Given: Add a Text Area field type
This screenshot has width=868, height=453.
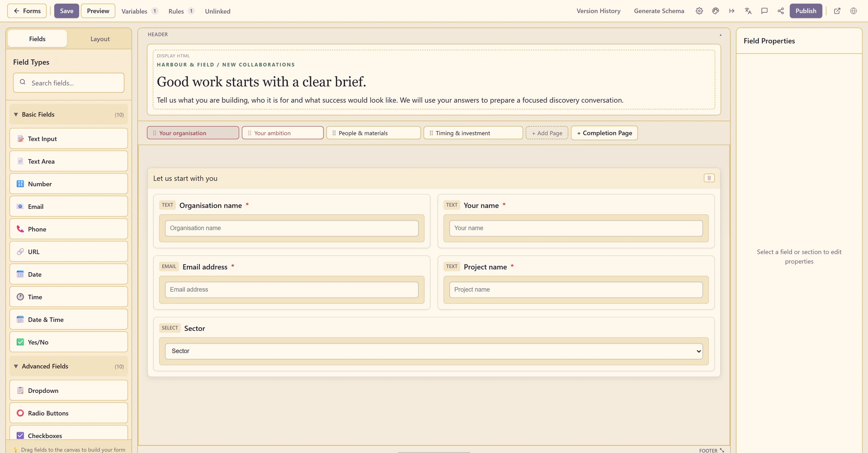Looking at the screenshot, I should click(x=69, y=161).
